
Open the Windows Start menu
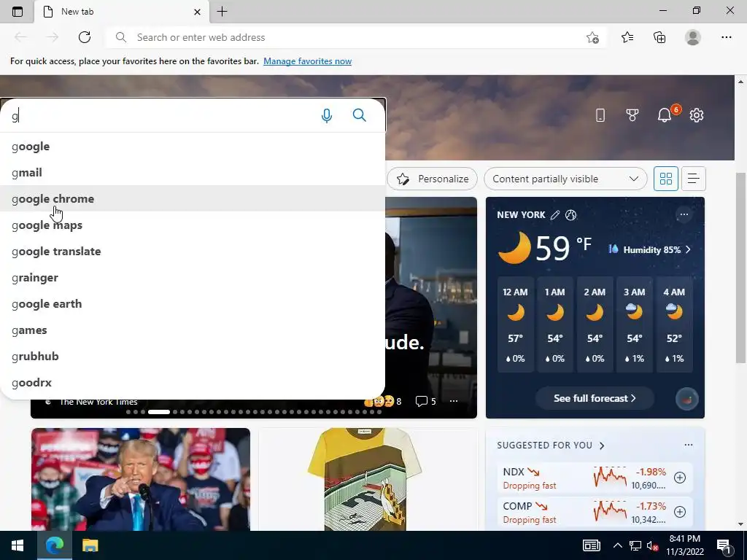[x=18, y=545]
